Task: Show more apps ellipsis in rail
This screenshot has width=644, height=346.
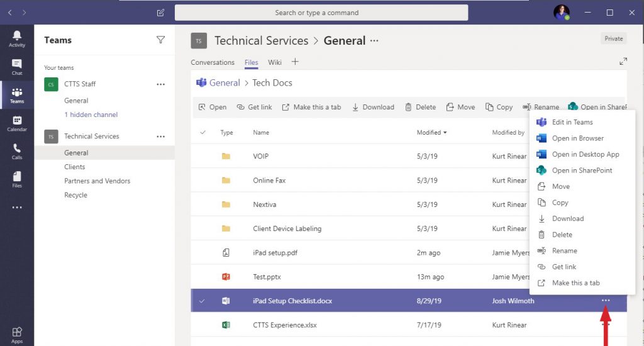Action: pyautogui.click(x=17, y=208)
